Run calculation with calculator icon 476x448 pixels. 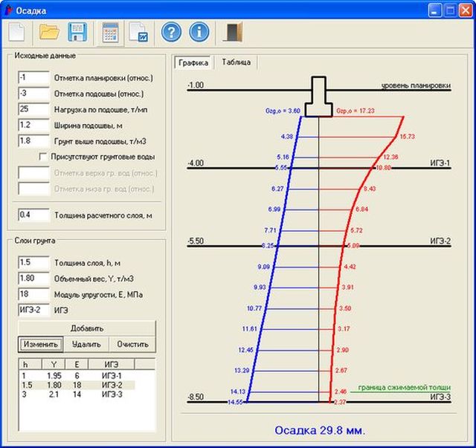[x=110, y=32]
